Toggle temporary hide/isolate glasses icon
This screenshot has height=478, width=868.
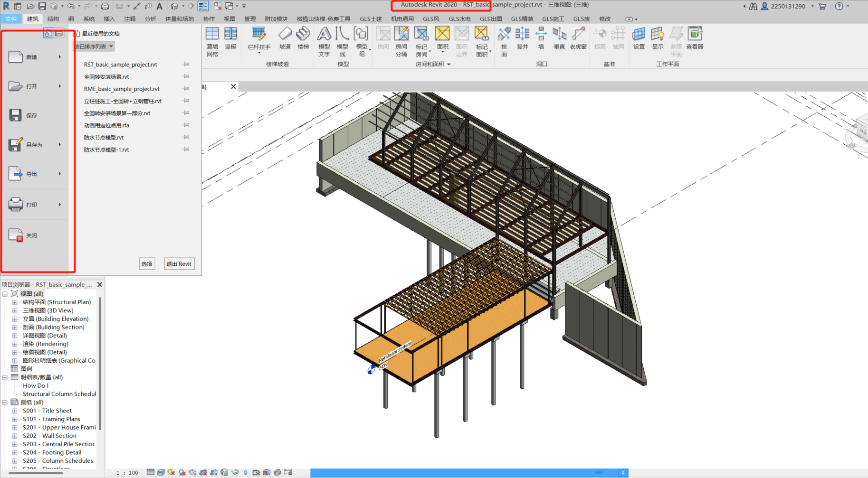pos(235,472)
